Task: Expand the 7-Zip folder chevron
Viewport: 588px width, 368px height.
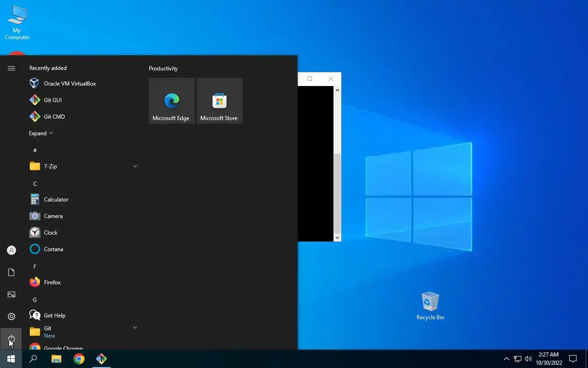Action: point(135,166)
